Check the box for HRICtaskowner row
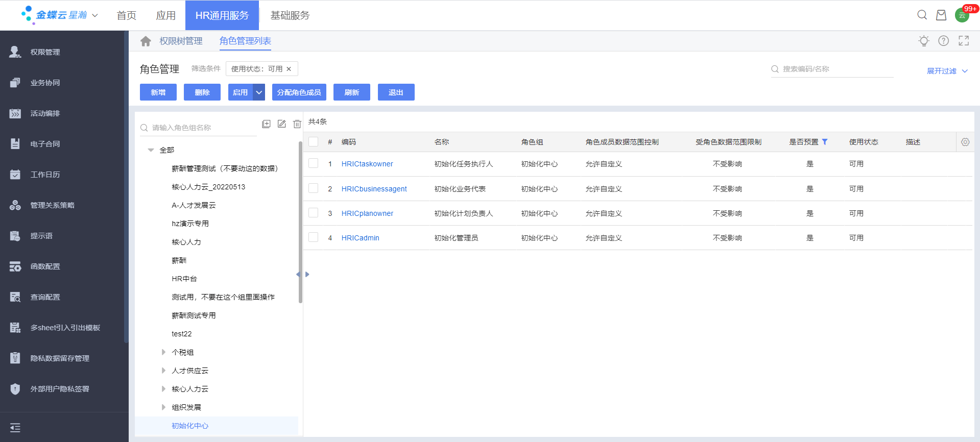Screen dimensions: 980x442 tap(314, 163)
